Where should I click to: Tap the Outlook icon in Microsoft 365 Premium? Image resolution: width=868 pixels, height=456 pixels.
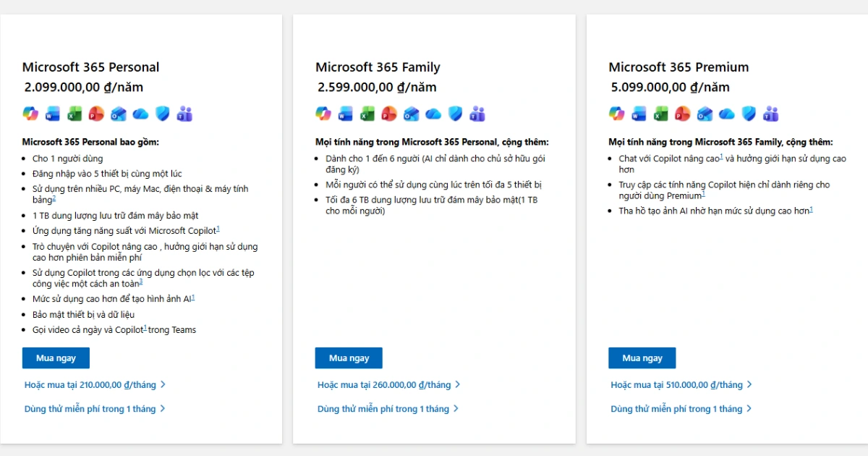(x=705, y=114)
